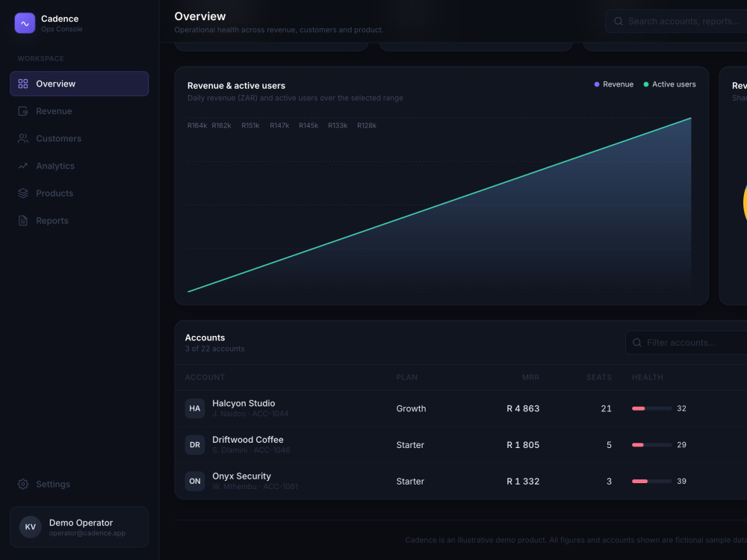Click the Revenue & active users title

point(236,86)
